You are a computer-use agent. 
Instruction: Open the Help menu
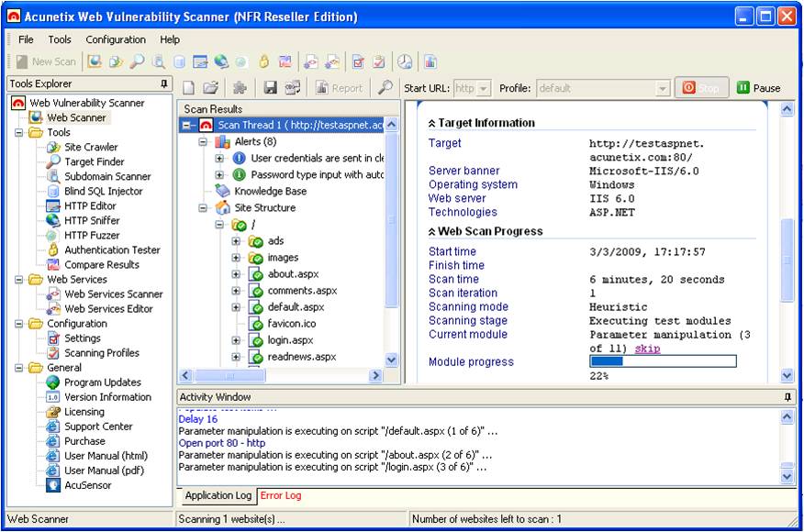point(170,39)
